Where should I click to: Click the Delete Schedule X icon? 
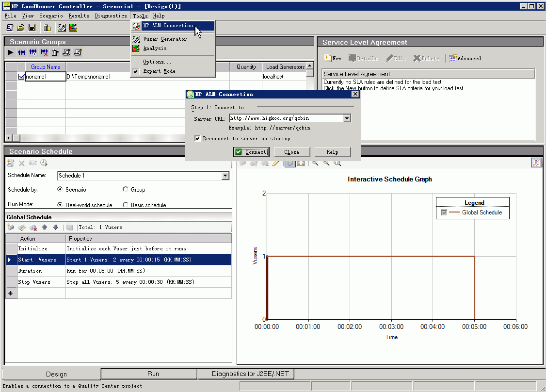pos(22,163)
